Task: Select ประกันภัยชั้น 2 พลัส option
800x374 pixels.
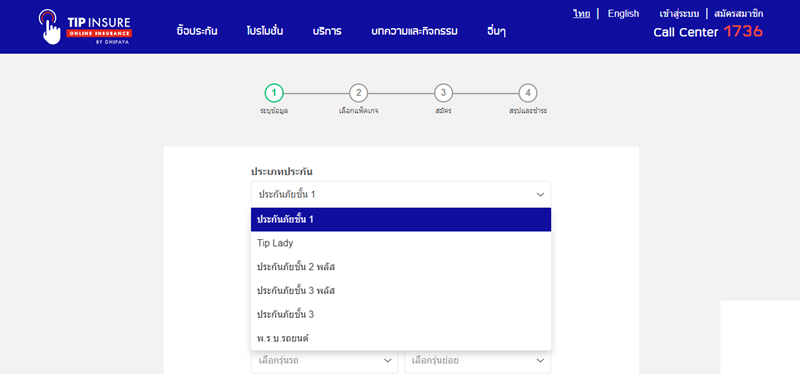Action: coord(401,267)
